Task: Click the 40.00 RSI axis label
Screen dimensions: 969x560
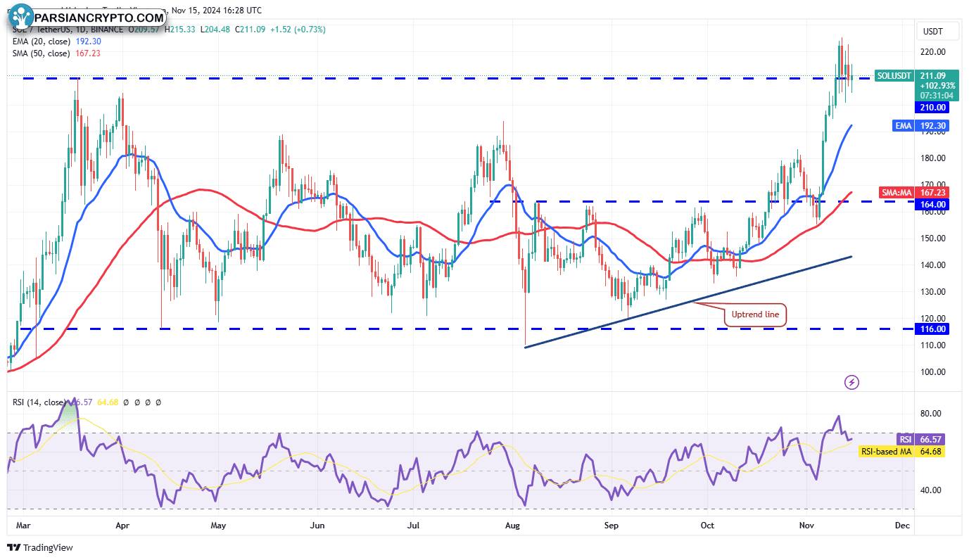Action: 930,490
